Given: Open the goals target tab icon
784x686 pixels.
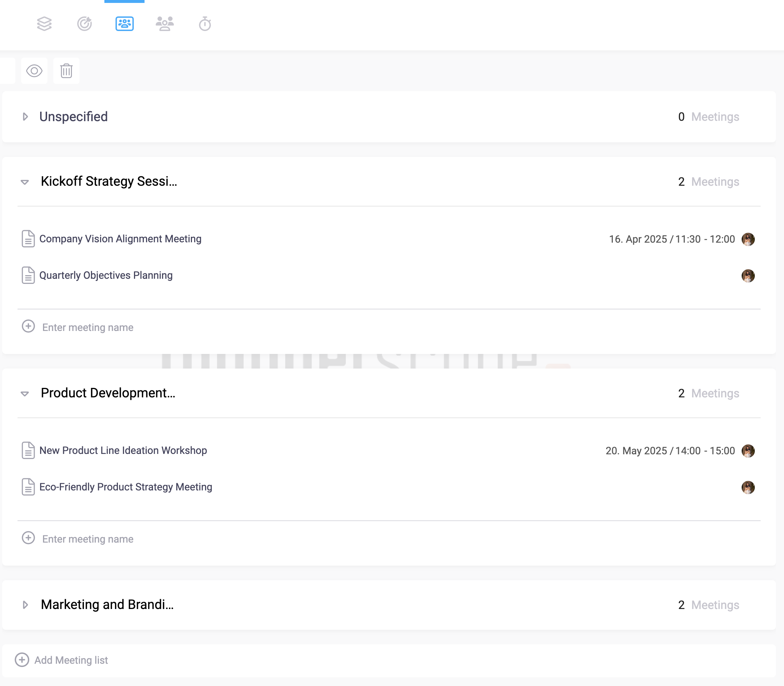Looking at the screenshot, I should tap(85, 24).
